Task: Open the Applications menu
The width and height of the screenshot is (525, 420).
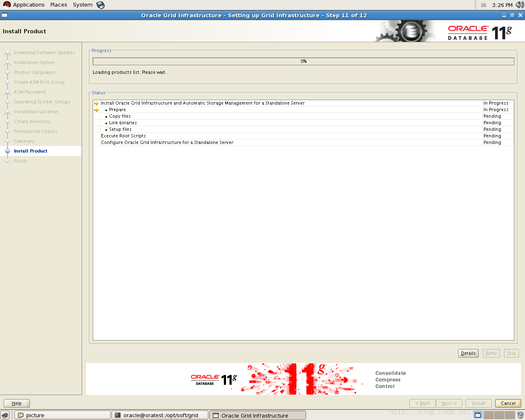Action: click(x=24, y=5)
